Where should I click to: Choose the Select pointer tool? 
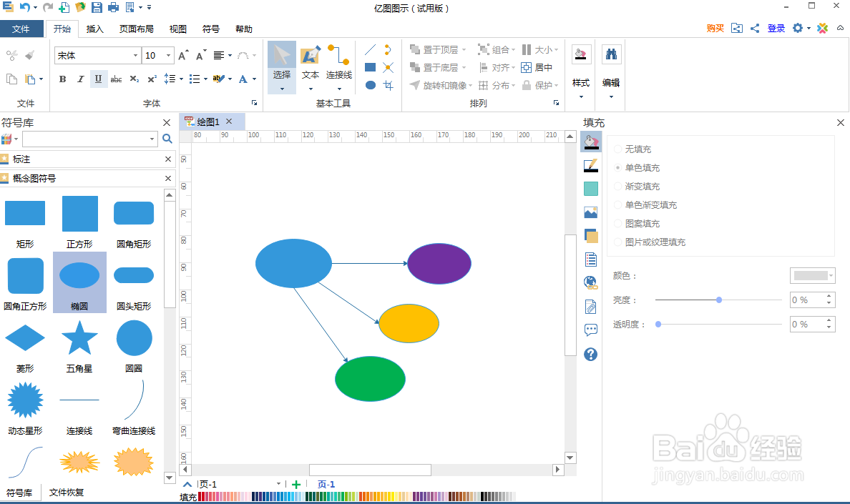[282, 66]
